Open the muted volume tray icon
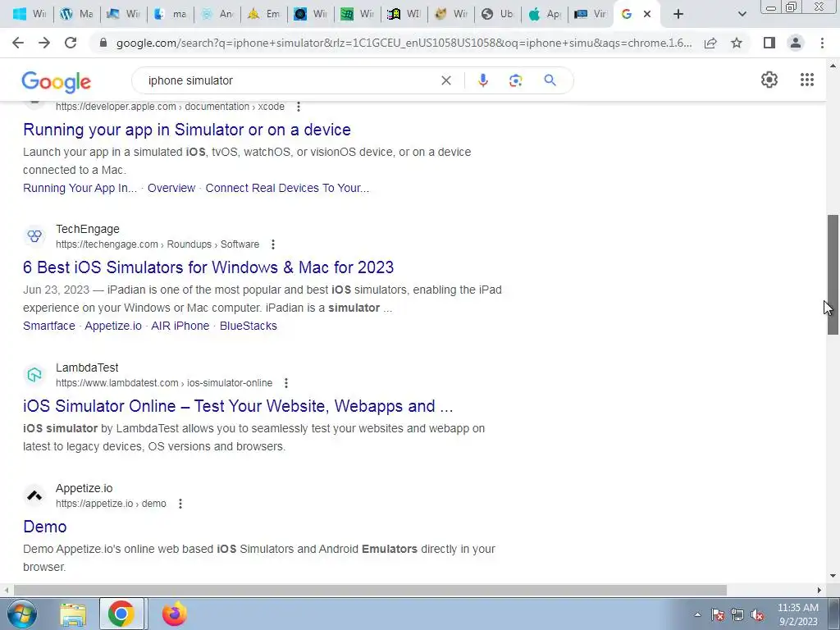Screen dimensions: 840x630 [757, 614]
